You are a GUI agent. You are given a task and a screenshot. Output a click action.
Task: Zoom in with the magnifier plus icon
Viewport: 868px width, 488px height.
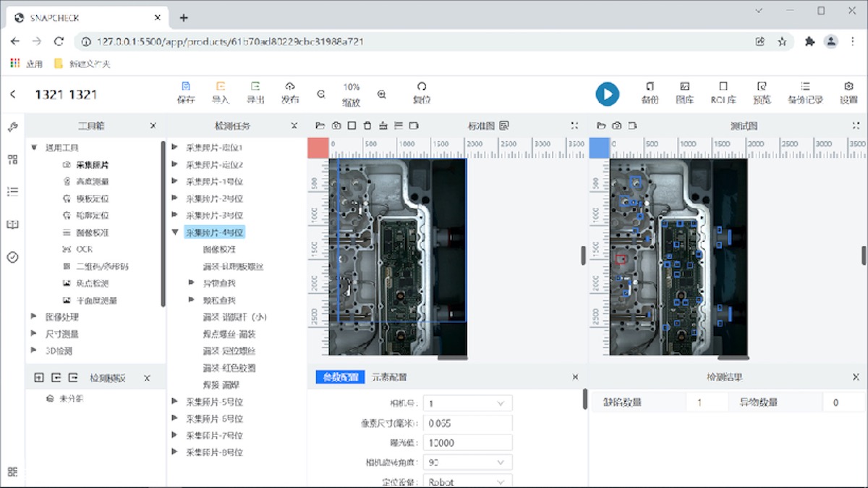coord(382,94)
